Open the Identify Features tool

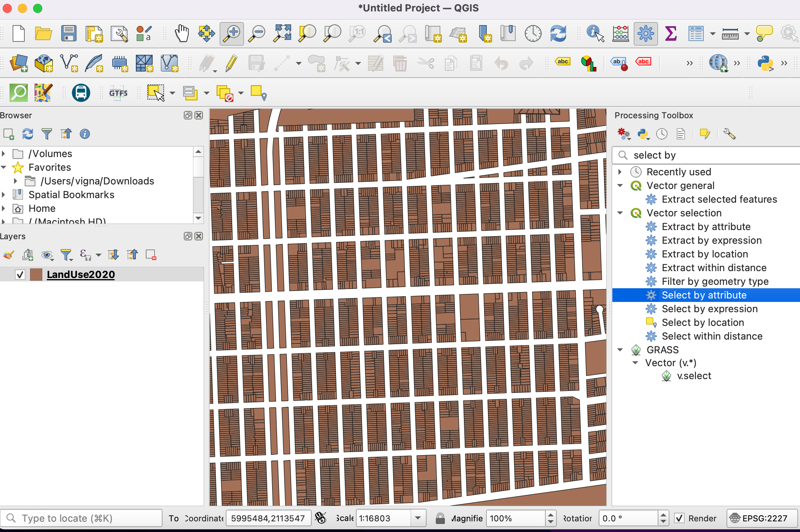(x=595, y=33)
